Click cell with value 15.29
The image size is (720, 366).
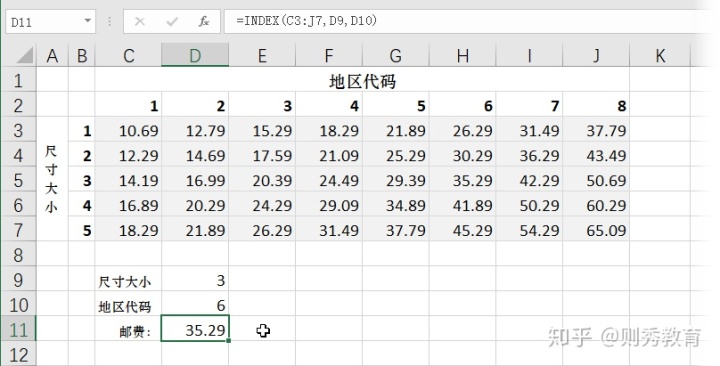pos(262,130)
